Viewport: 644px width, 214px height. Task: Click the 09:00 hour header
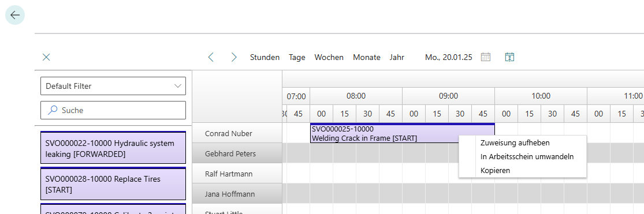coord(449,96)
